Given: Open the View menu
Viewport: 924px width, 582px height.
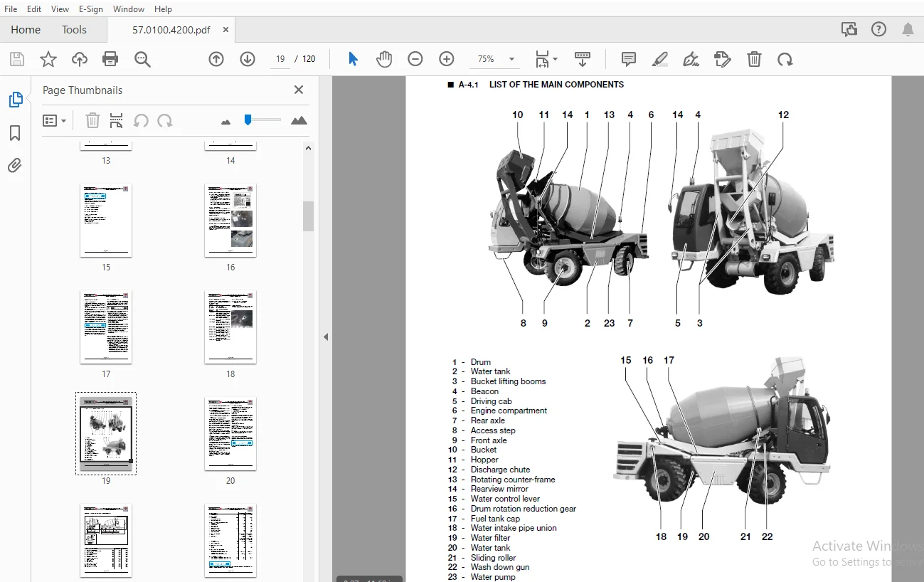Looking at the screenshot, I should pyautogui.click(x=60, y=9).
